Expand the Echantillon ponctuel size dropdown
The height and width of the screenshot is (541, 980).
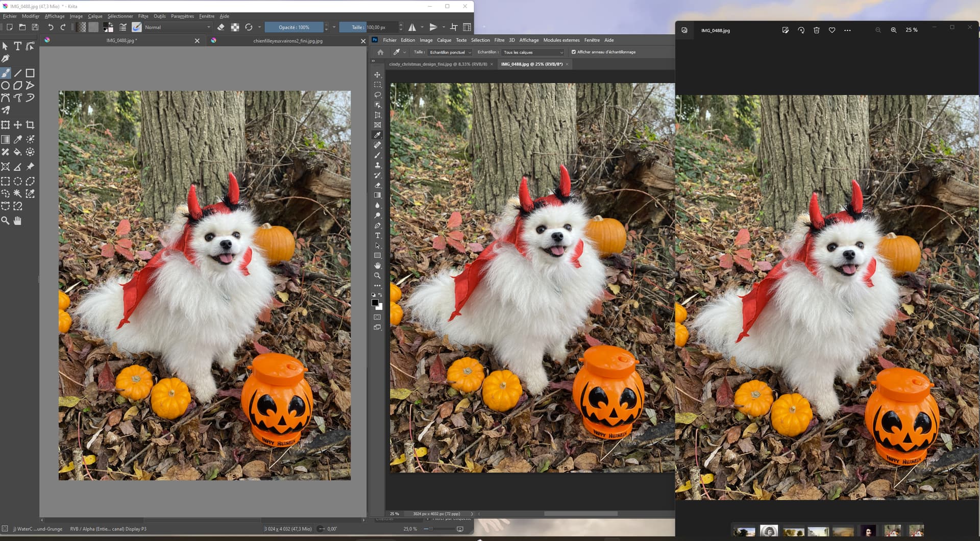450,52
